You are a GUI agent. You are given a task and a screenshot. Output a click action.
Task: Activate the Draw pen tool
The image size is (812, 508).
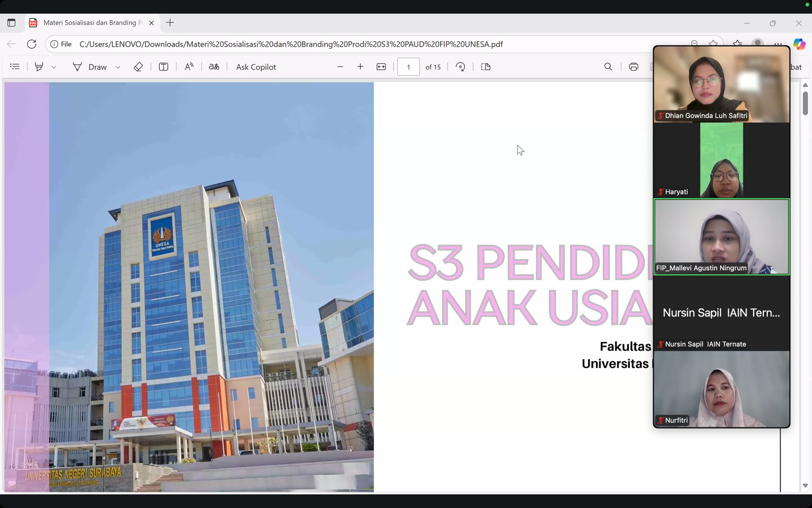pyautogui.click(x=90, y=67)
